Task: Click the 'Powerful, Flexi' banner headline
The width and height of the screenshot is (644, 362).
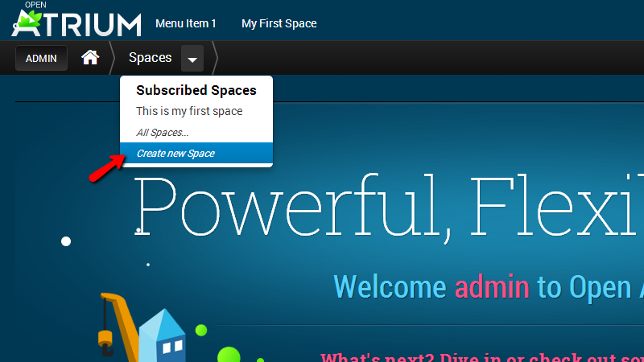Action: coord(388,208)
